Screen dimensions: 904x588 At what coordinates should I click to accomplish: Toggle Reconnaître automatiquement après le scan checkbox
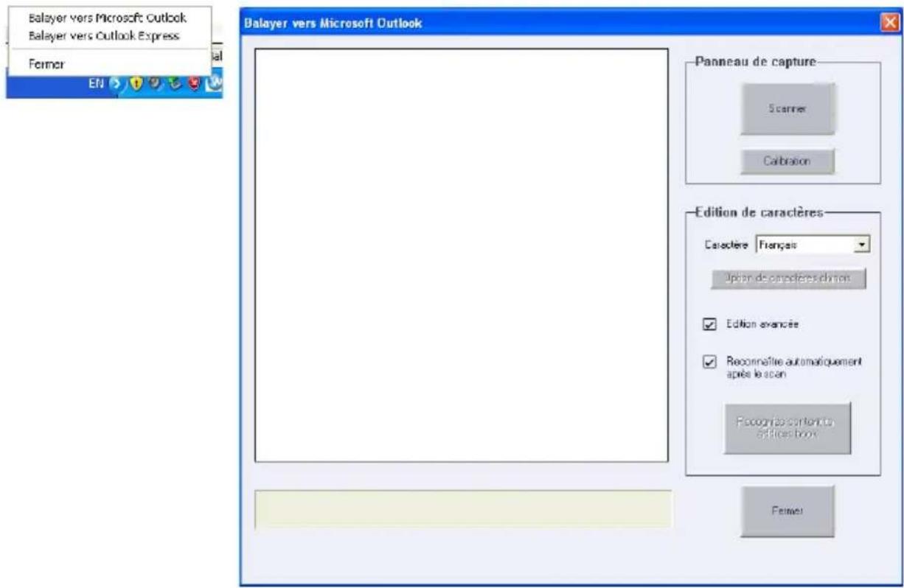[x=709, y=362]
